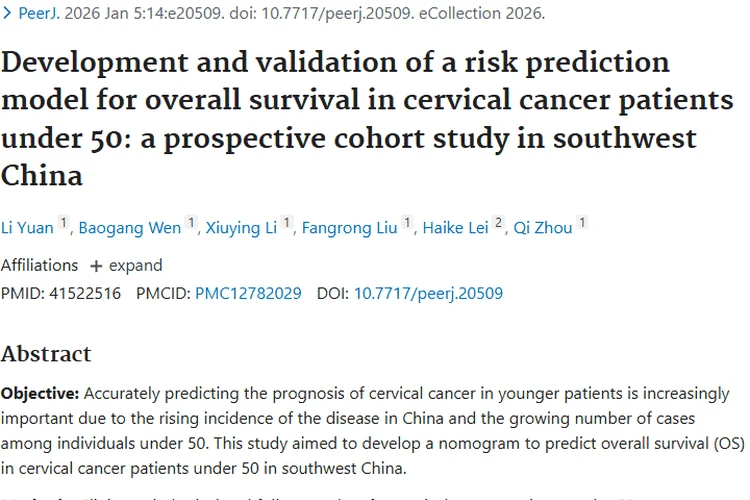Click the Abstract section heading
This screenshot has height=500, width=750.
(46, 353)
